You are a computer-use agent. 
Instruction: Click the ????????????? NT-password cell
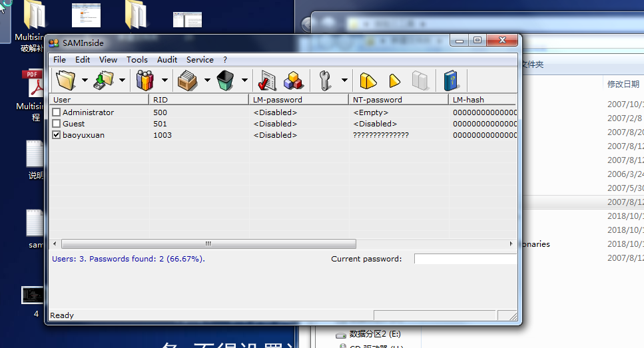(x=381, y=135)
